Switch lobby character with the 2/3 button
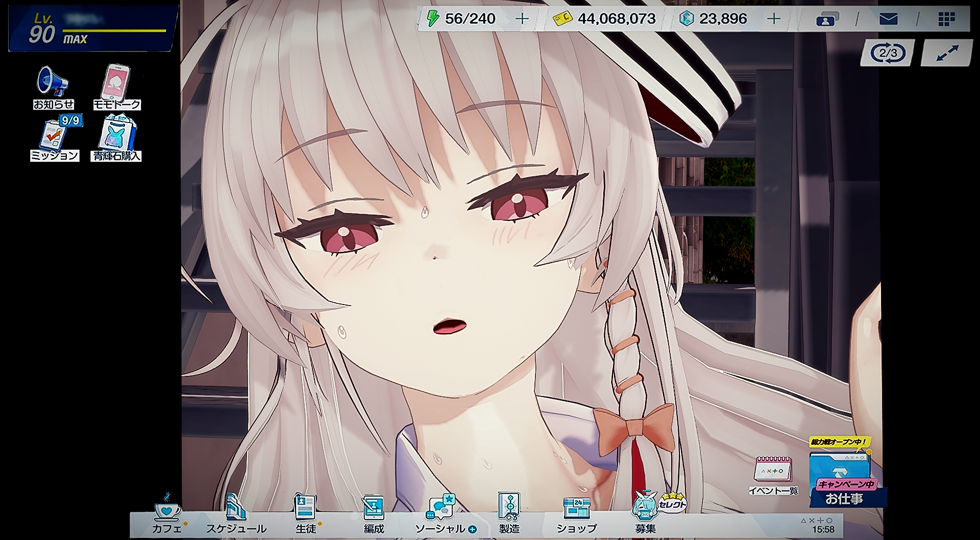Viewport: 980px width, 540px height. coord(888,53)
